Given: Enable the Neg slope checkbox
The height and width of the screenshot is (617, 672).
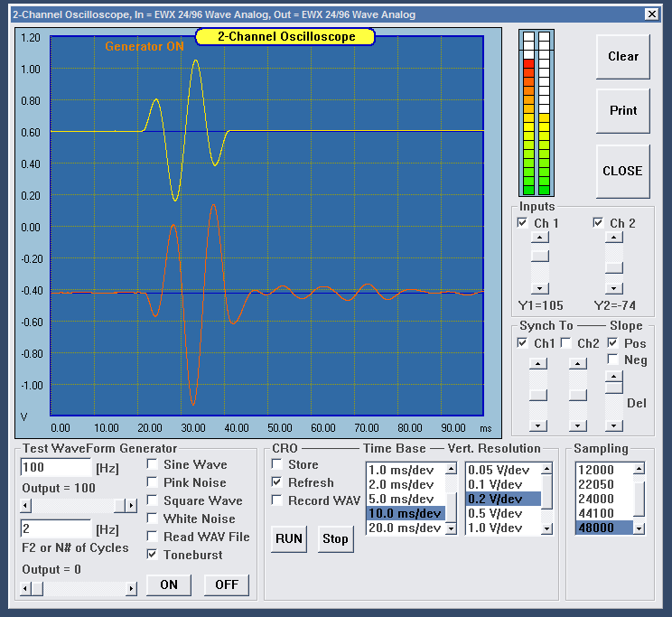Looking at the screenshot, I should coord(613,360).
